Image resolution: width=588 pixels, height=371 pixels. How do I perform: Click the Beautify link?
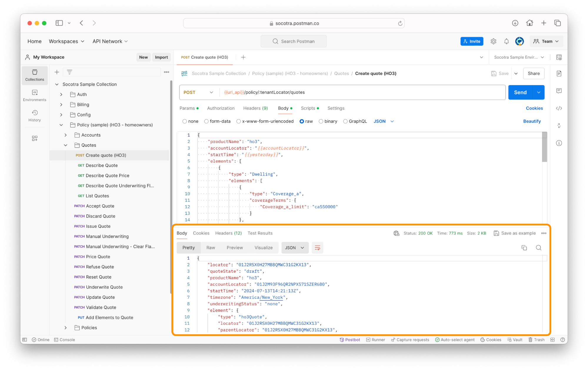click(x=532, y=121)
